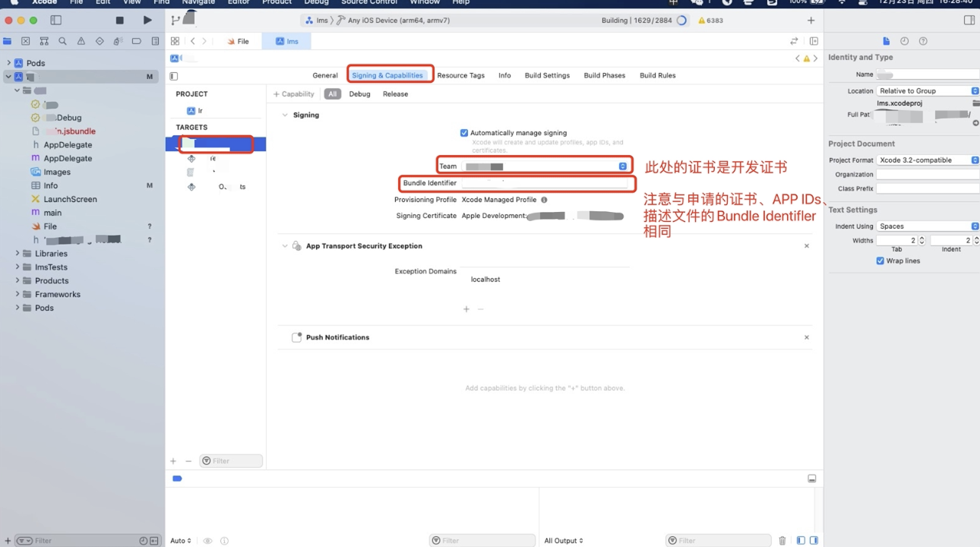Click the Run play button
Screen dimensions: 980x547
click(x=147, y=21)
